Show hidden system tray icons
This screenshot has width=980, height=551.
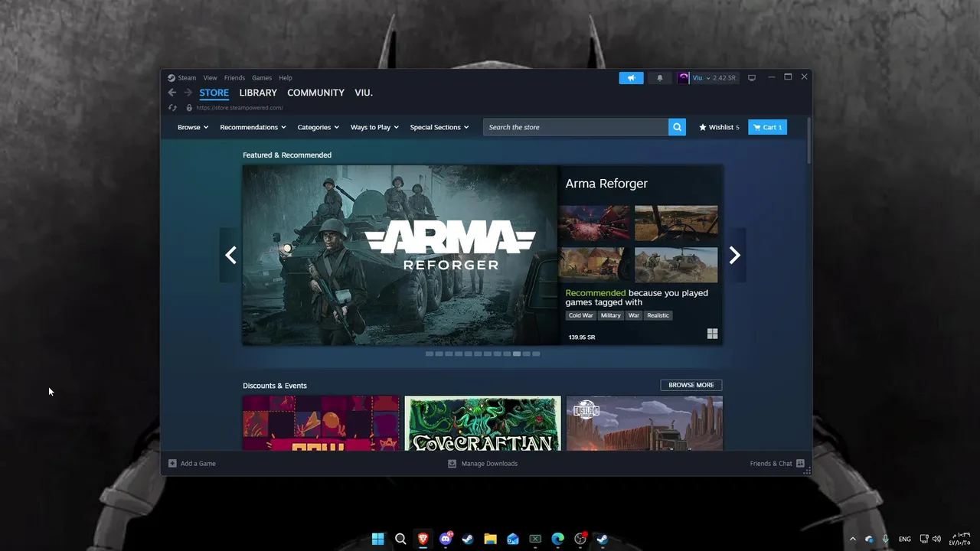[853, 539]
